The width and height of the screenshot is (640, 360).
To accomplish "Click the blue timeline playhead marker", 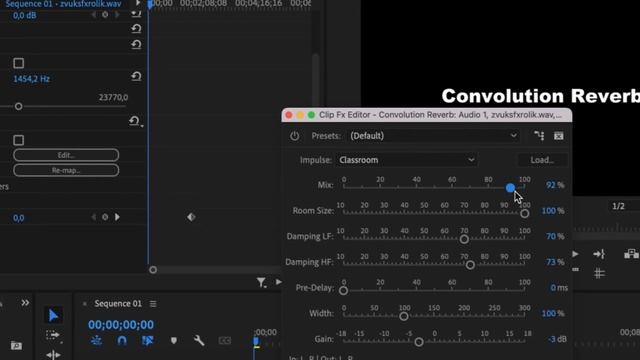I will pyautogui.click(x=256, y=341).
